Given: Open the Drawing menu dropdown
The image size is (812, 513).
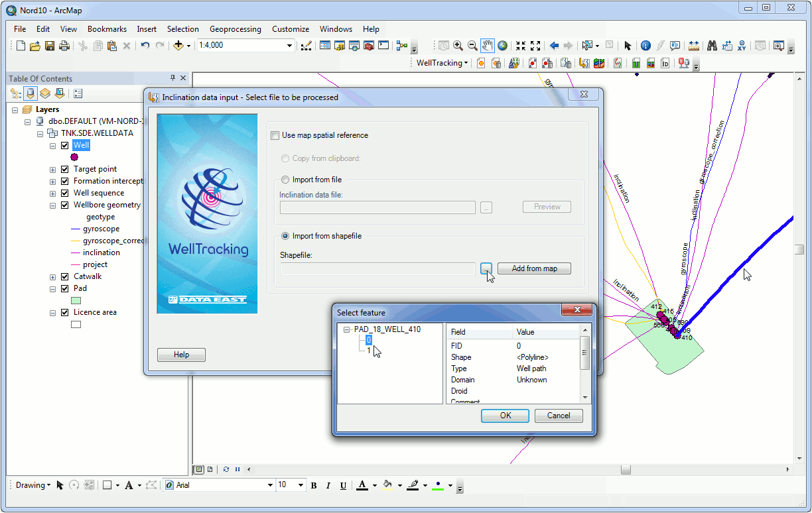Looking at the screenshot, I should click(x=33, y=485).
